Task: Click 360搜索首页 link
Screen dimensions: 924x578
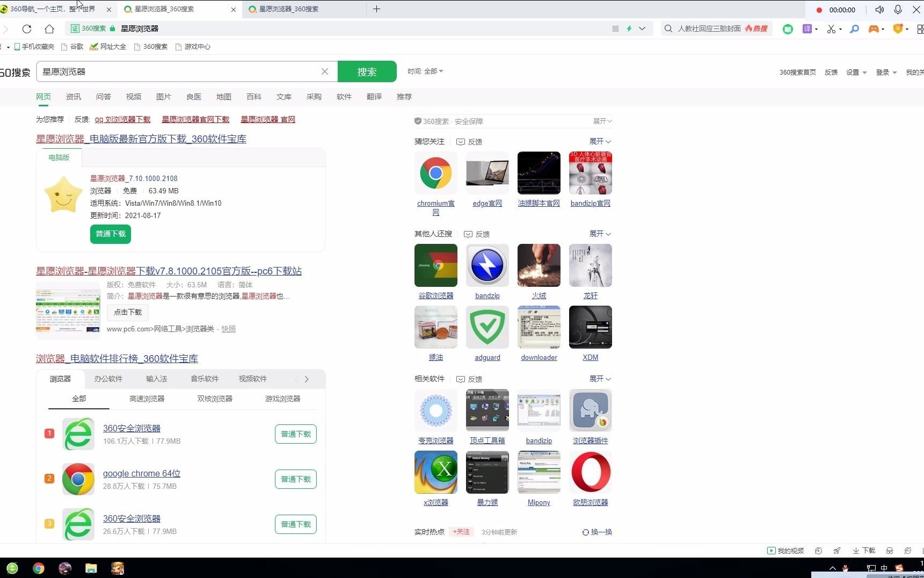Action: [798, 72]
